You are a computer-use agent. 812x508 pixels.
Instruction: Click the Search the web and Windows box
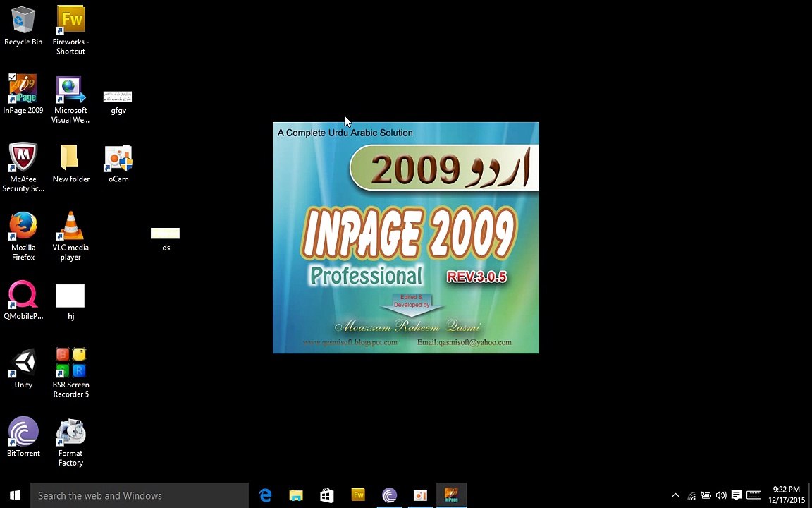point(140,495)
